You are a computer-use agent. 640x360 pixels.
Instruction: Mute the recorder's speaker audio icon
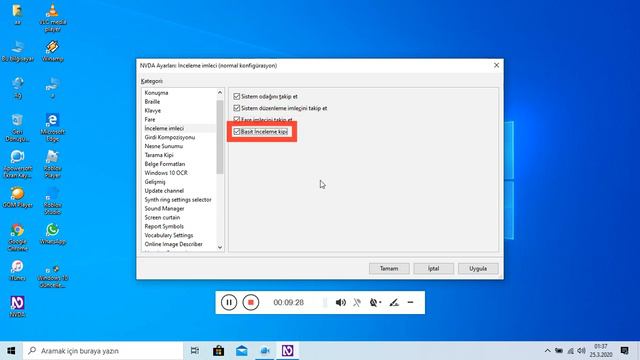tap(340, 302)
